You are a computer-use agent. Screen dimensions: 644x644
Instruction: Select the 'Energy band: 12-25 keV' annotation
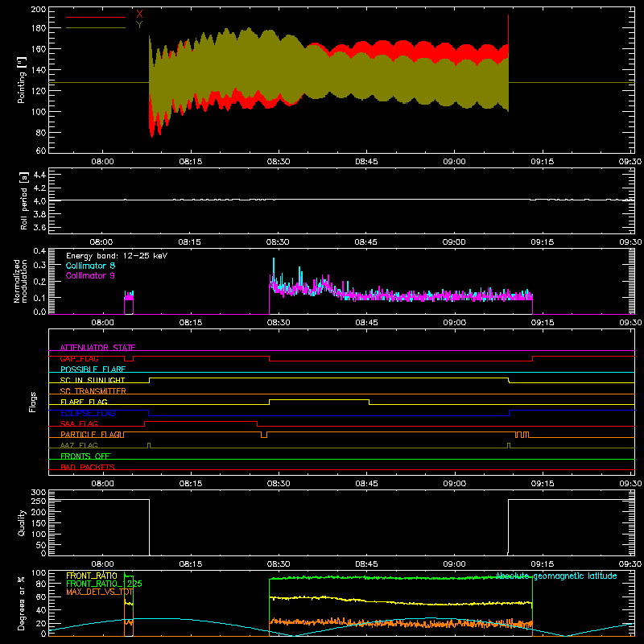coord(117,256)
